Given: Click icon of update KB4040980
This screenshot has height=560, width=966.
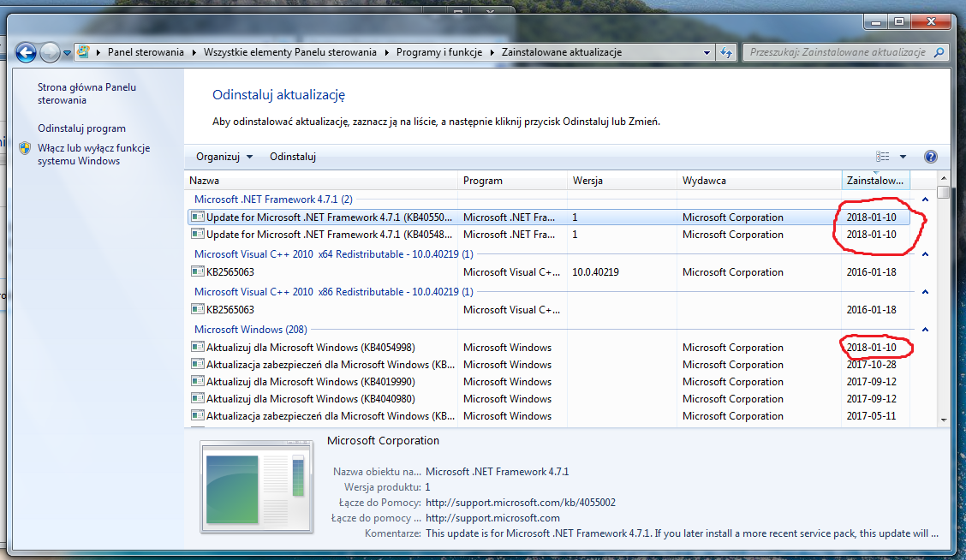Looking at the screenshot, I should point(197,399).
